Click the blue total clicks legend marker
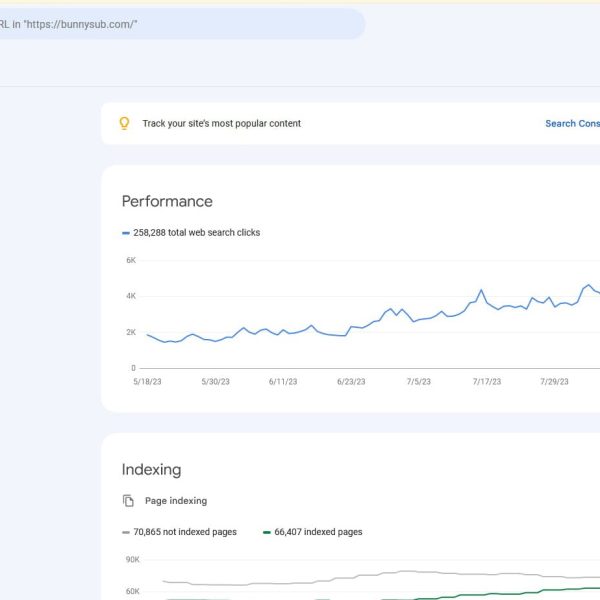The width and height of the screenshot is (600, 600). point(126,233)
